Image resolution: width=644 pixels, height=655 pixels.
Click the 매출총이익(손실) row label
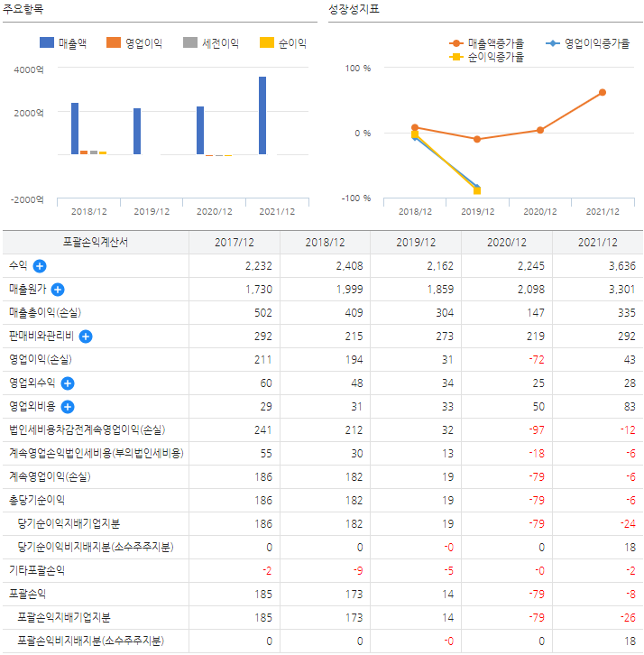(45, 312)
